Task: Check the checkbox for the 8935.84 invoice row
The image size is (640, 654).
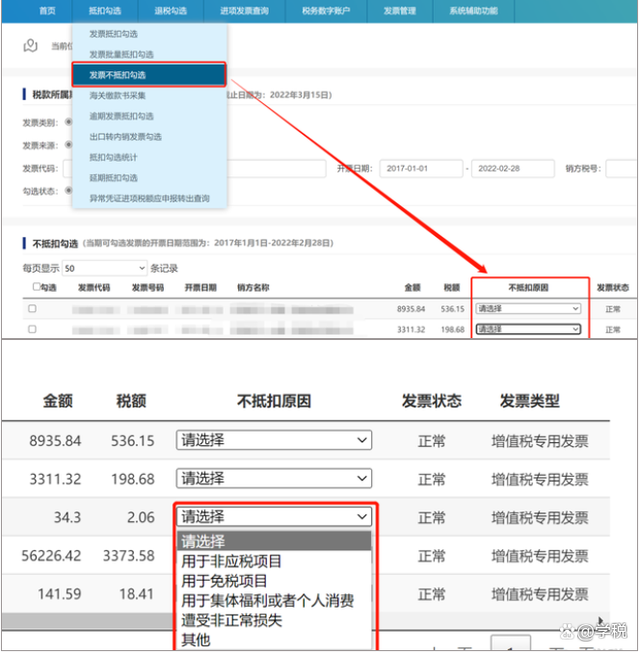Action: click(x=32, y=309)
